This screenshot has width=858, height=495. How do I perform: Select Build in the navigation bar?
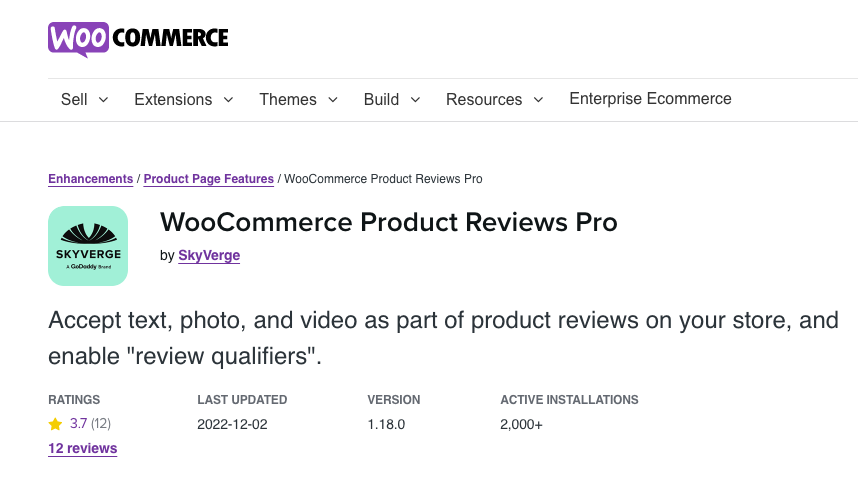381,100
